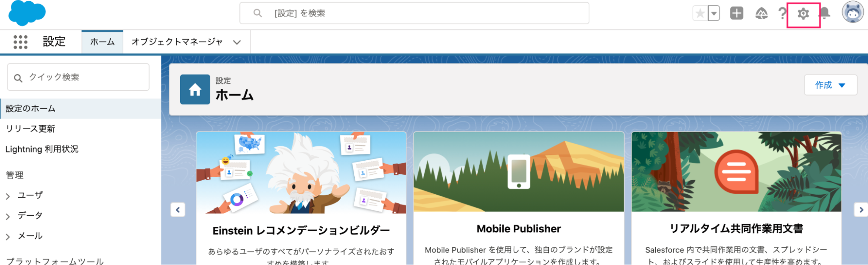This screenshot has width=868, height=265.
Task: Expand the データ tree node
Action: (x=8, y=216)
